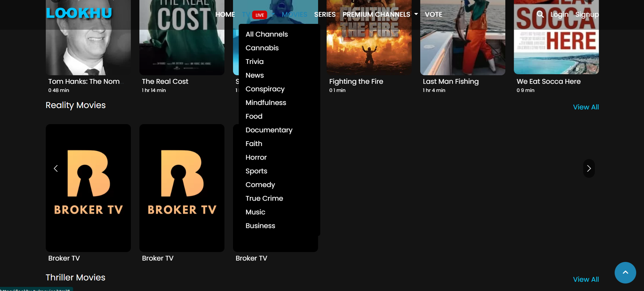644x291 pixels.
Task: Click the Signup link
Action: coord(587,14)
